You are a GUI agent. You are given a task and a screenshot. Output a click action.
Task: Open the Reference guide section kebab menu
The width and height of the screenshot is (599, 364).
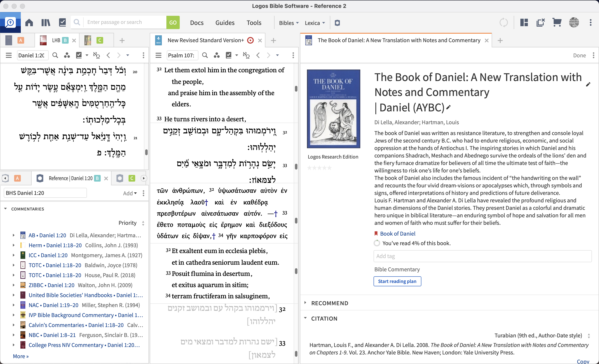coord(144,193)
